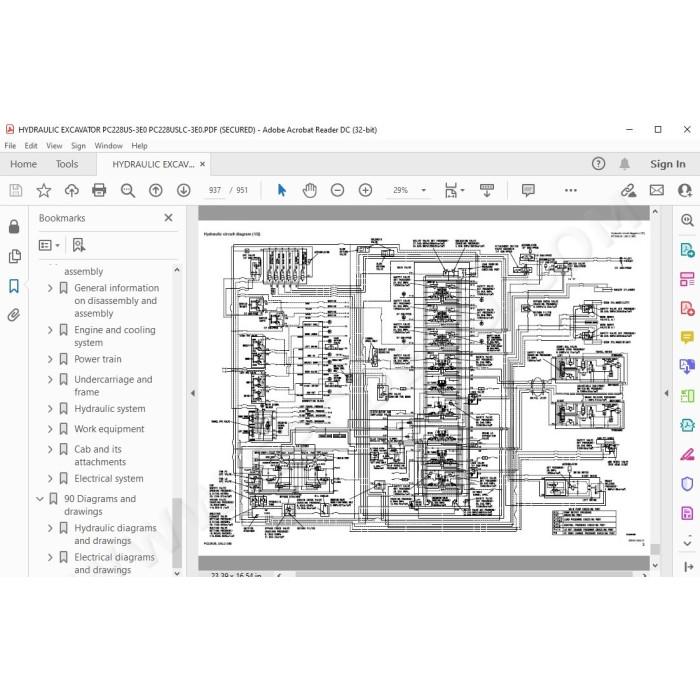The height and width of the screenshot is (700, 700).
Task: Switch to the Tools tab
Action: [67, 164]
